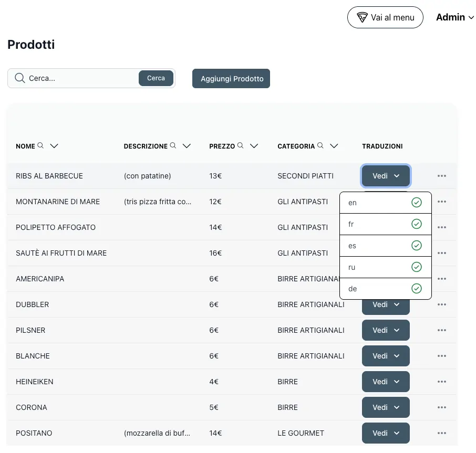Click the search icon next to NOME header

click(x=40, y=145)
